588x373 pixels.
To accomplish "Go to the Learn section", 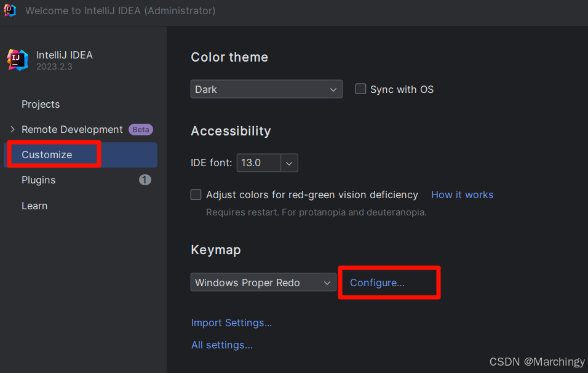I will coord(34,206).
